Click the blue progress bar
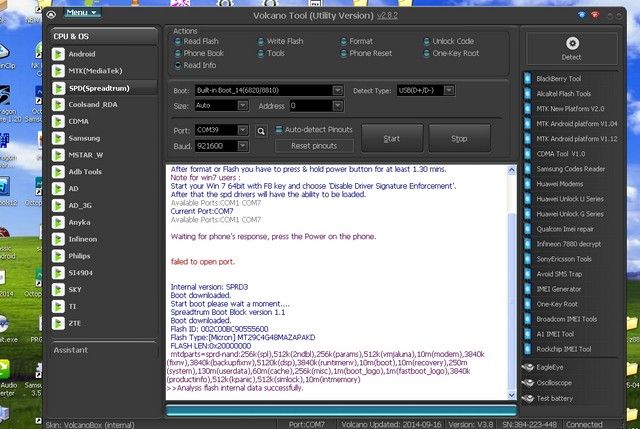The width and height of the screenshot is (640, 429). [342, 410]
